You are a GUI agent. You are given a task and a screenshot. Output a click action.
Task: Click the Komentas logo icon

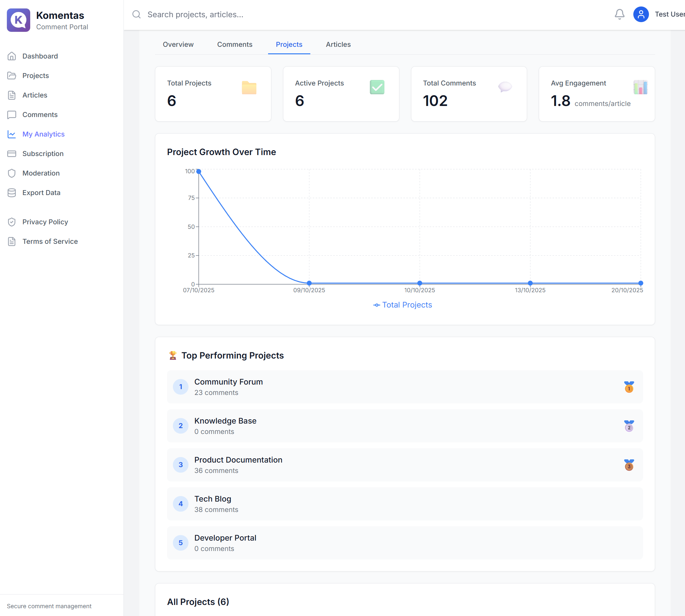pos(19,20)
